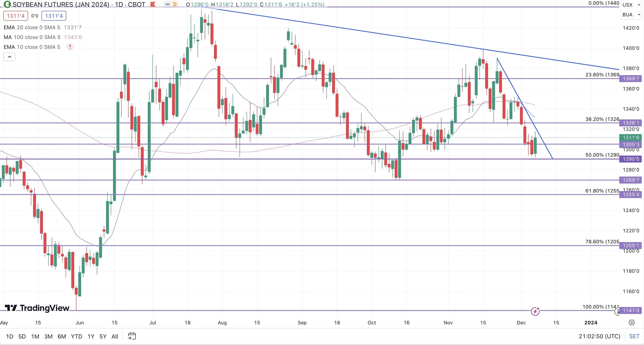This screenshot has width=644, height=345.
Task: Open chart settings hexagon icon
Action: pos(632,323)
